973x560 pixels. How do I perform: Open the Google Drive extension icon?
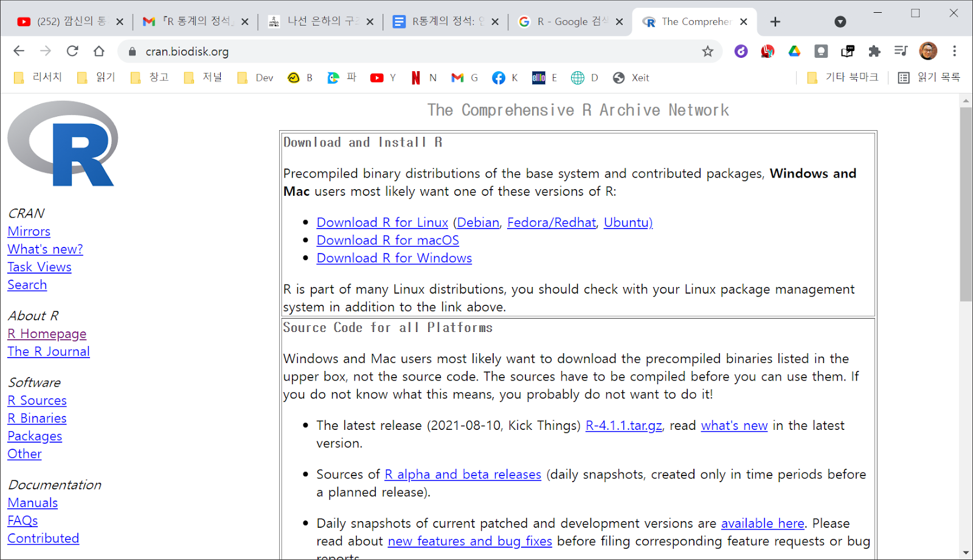click(x=794, y=51)
